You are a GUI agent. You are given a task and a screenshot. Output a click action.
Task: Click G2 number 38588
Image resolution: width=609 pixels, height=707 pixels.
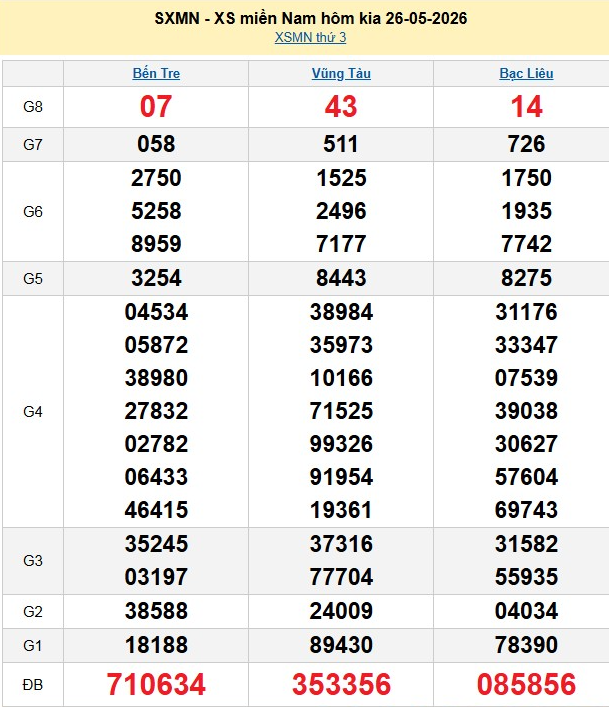[x=156, y=611]
